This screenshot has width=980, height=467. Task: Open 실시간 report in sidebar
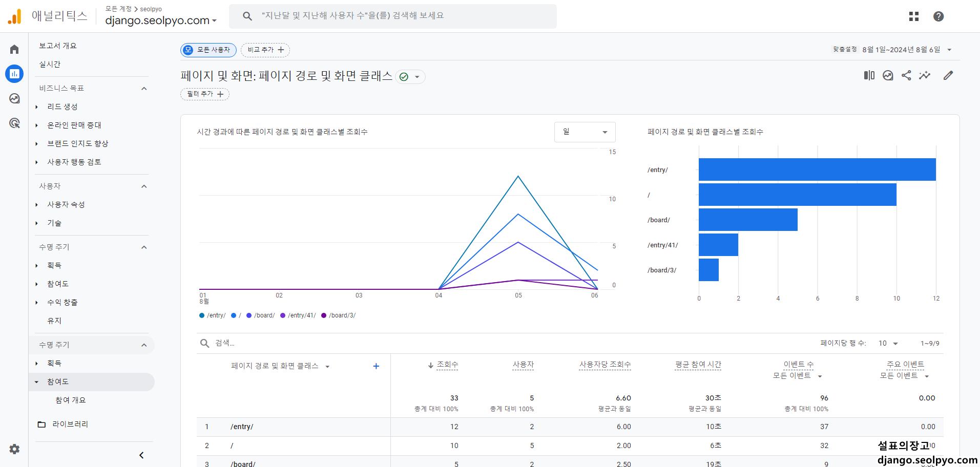click(x=50, y=64)
